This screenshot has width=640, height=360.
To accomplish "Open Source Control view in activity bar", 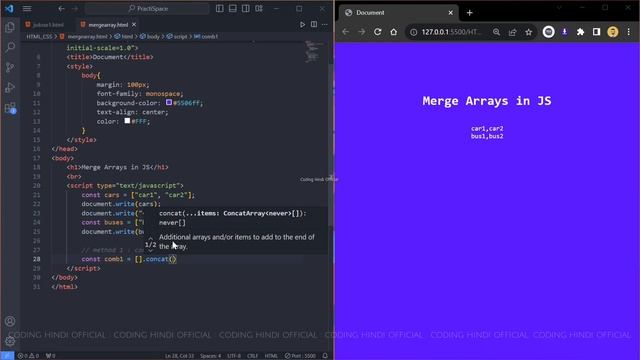I will [x=10, y=67].
